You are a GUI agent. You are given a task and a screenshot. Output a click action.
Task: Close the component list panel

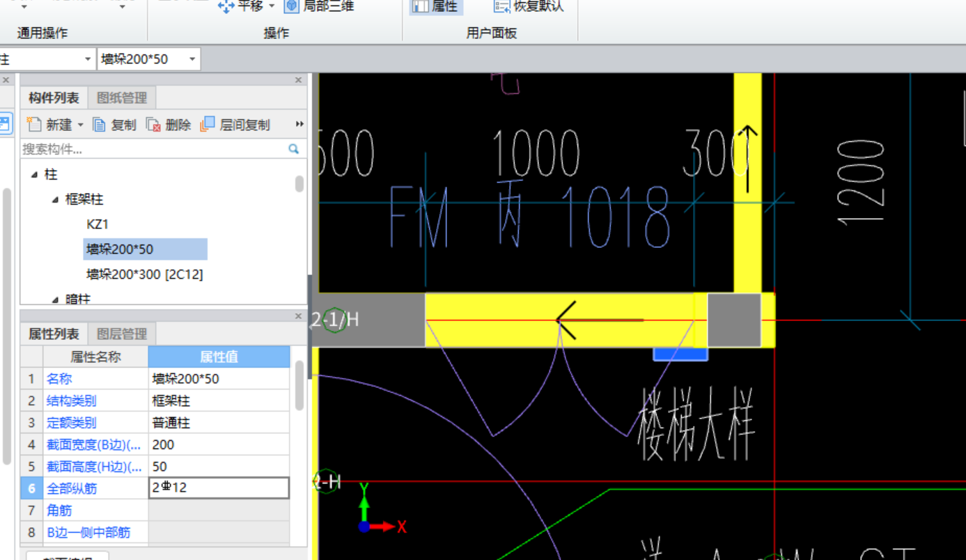(x=299, y=80)
